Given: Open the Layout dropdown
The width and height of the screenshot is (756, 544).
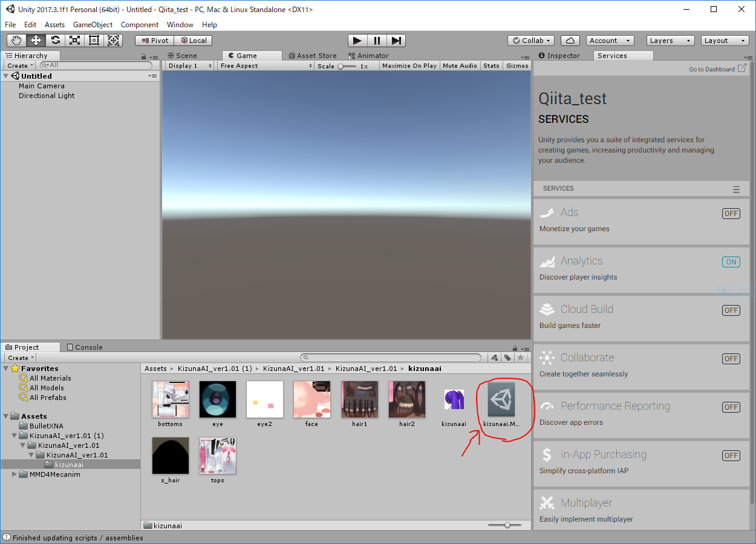Looking at the screenshot, I should tap(725, 41).
